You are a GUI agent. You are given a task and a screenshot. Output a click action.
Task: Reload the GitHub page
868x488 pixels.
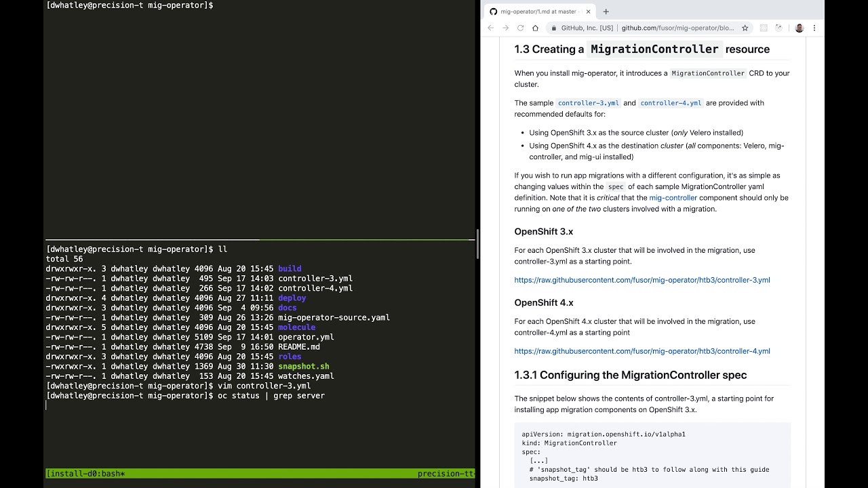coord(521,28)
